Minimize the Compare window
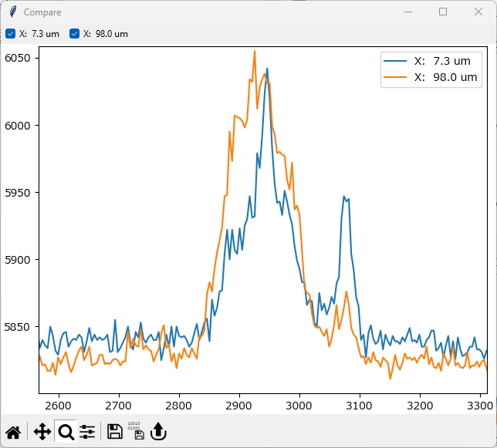 tap(407, 12)
